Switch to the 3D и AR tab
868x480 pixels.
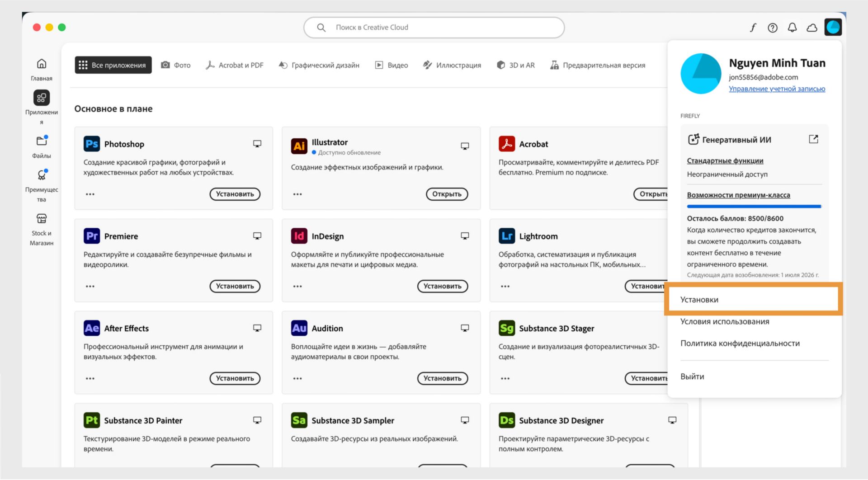click(516, 65)
